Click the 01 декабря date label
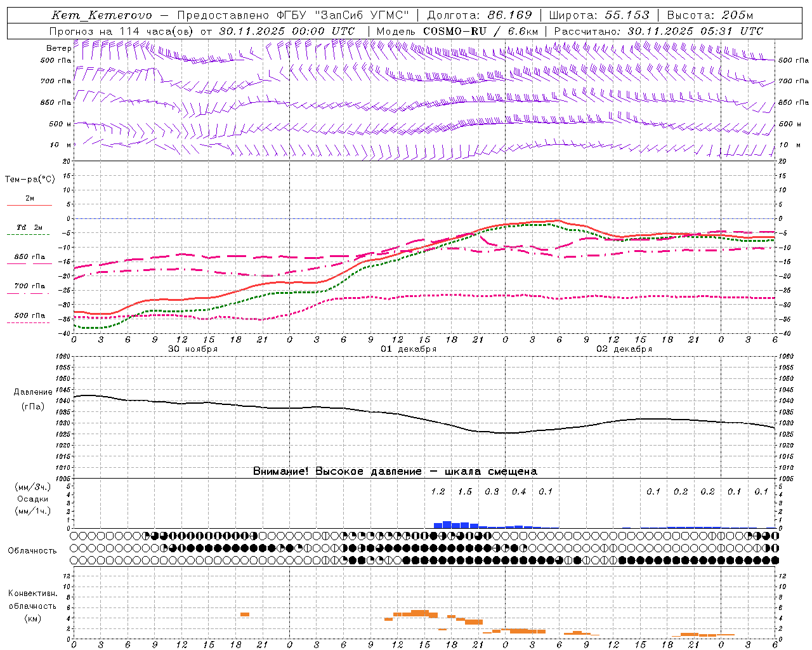 tap(409, 349)
